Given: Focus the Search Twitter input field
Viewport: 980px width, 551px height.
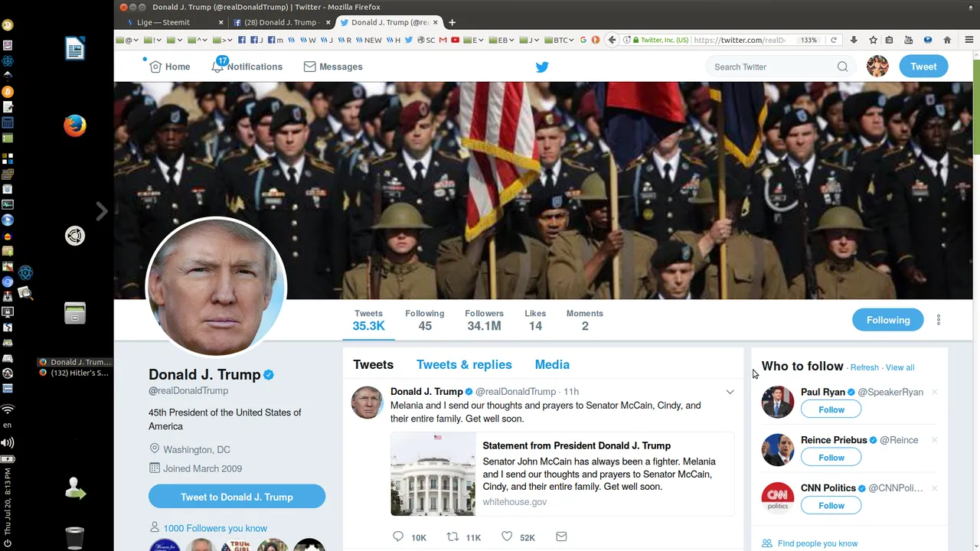Looking at the screenshot, I should pos(773,67).
